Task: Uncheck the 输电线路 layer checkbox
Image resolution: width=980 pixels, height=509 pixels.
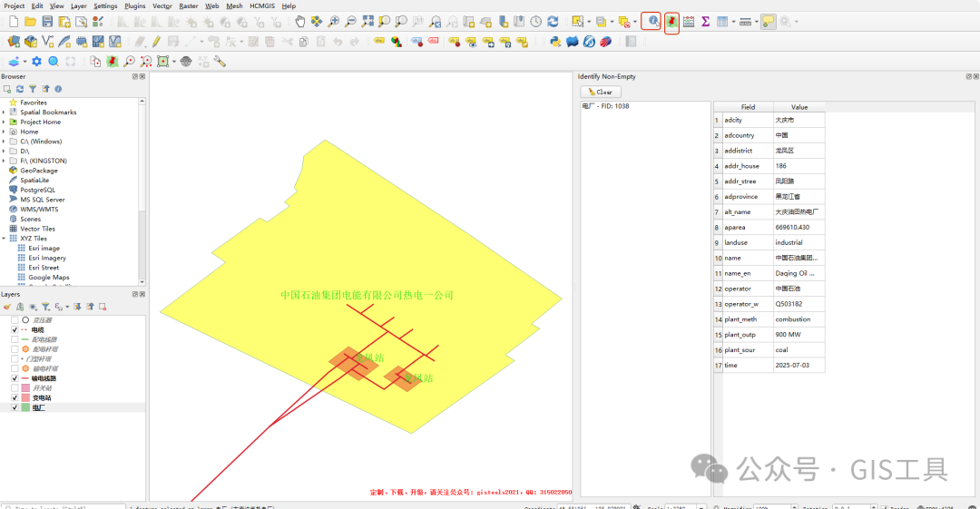Action: [15, 378]
